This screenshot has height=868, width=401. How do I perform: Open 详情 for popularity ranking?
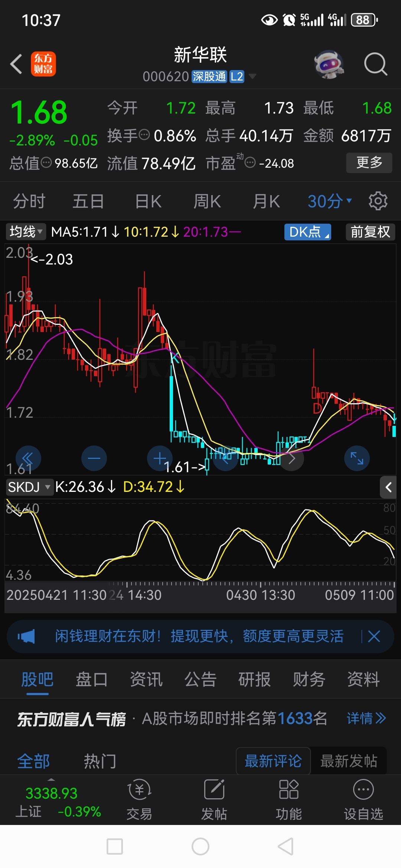[x=366, y=719]
